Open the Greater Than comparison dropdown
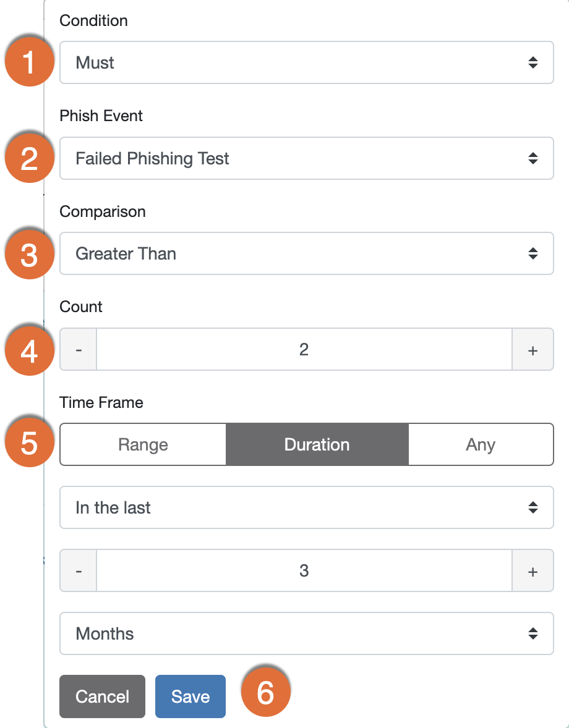 [x=306, y=253]
